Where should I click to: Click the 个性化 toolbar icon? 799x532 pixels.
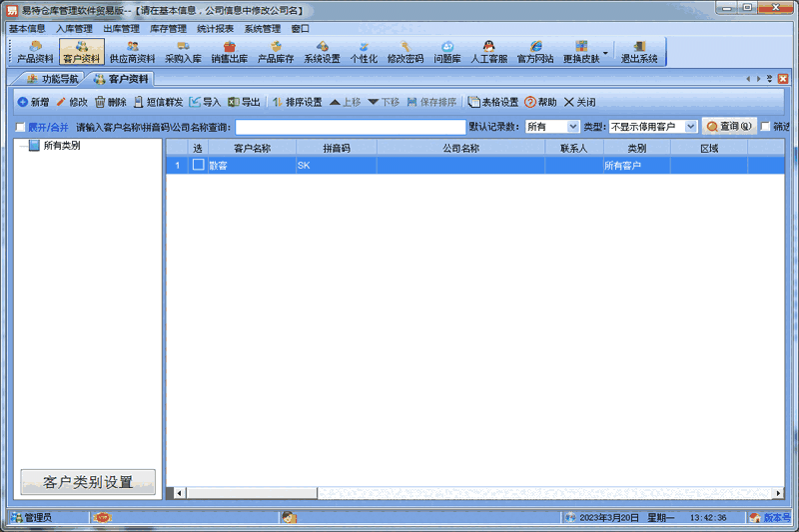point(364,52)
